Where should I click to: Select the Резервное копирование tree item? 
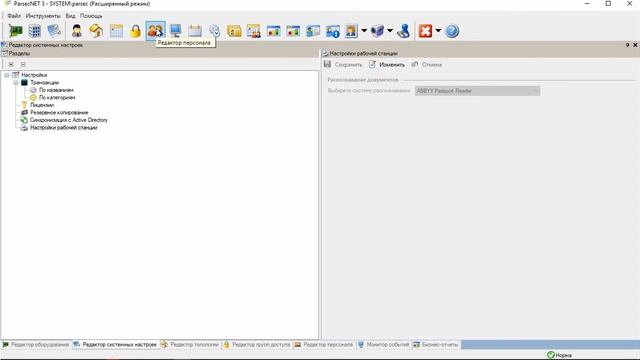tap(59, 112)
